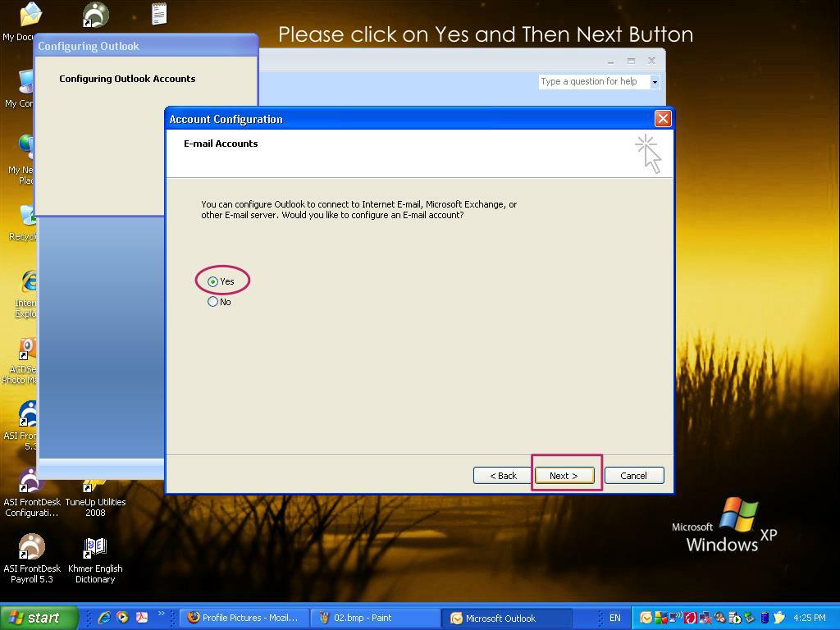840x630 pixels.
Task: Select the Yes radio button
Action: [212, 281]
